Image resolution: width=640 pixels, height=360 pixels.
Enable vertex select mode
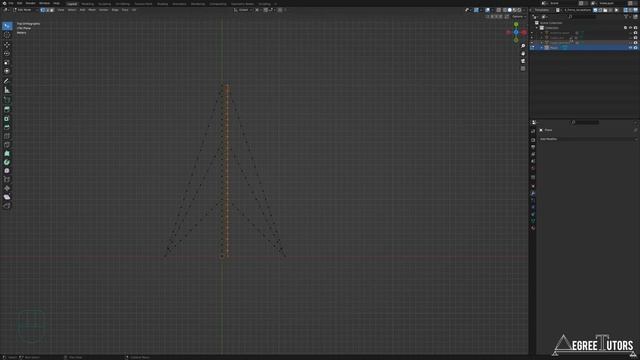click(x=42, y=10)
